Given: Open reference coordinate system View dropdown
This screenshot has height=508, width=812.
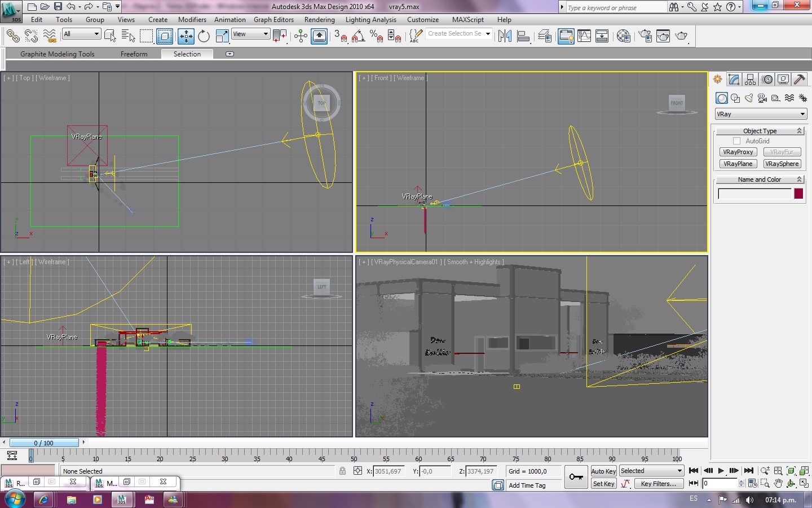Looking at the screenshot, I should tap(250, 34).
